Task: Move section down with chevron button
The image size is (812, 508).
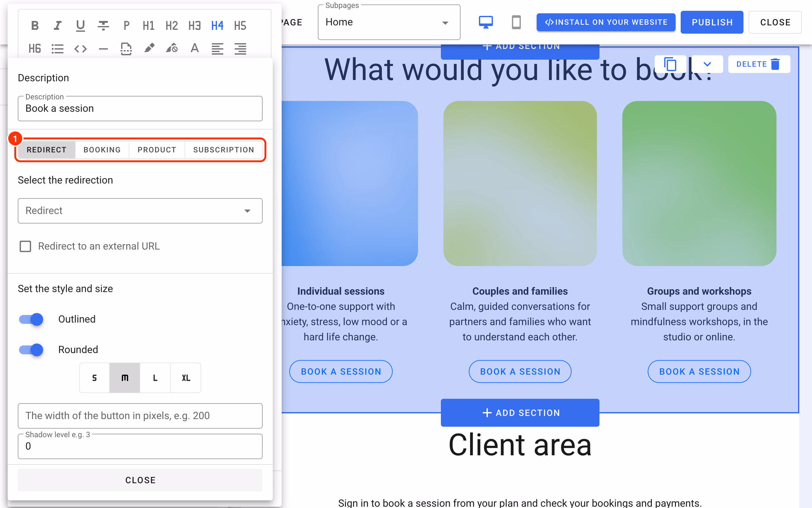Action: tap(707, 64)
